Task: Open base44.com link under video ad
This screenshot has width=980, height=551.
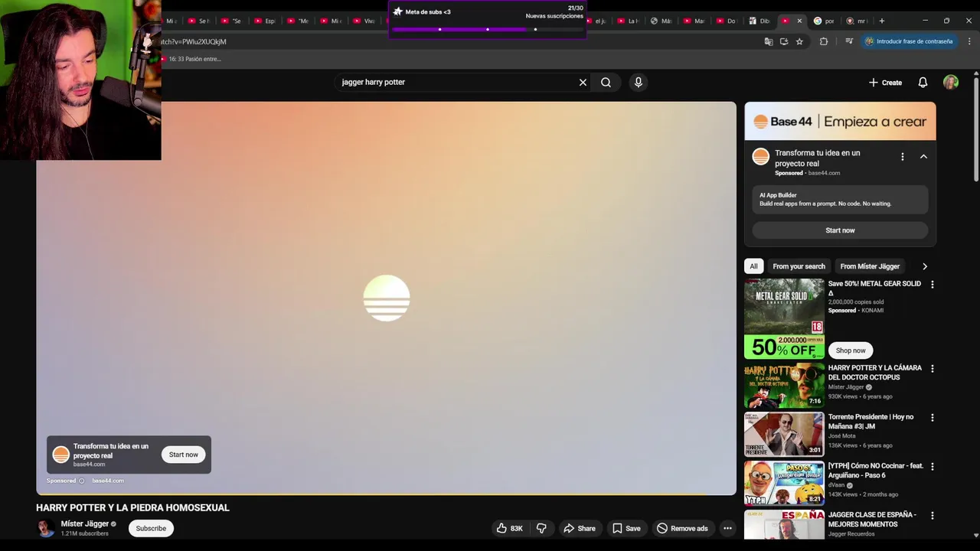Action: pyautogui.click(x=108, y=481)
